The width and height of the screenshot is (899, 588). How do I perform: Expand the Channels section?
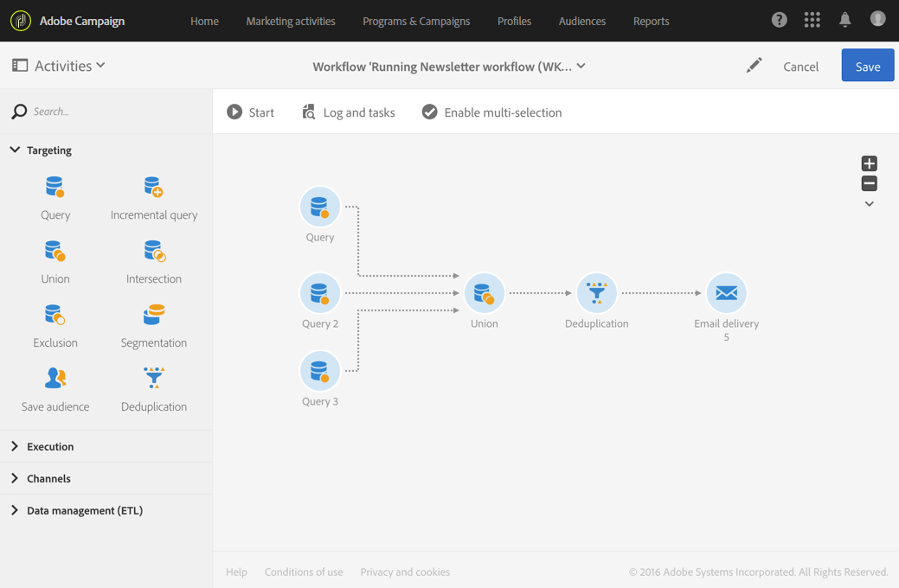click(x=15, y=478)
